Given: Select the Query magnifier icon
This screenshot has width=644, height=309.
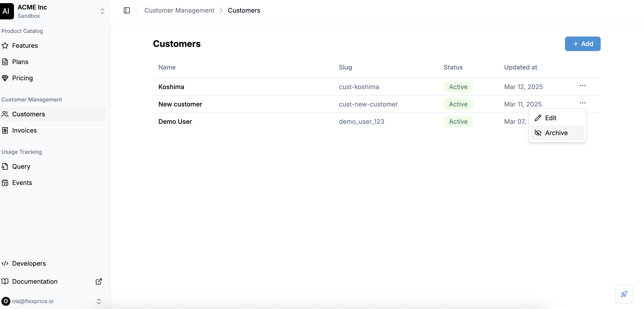Looking at the screenshot, I should coord(5,166).
